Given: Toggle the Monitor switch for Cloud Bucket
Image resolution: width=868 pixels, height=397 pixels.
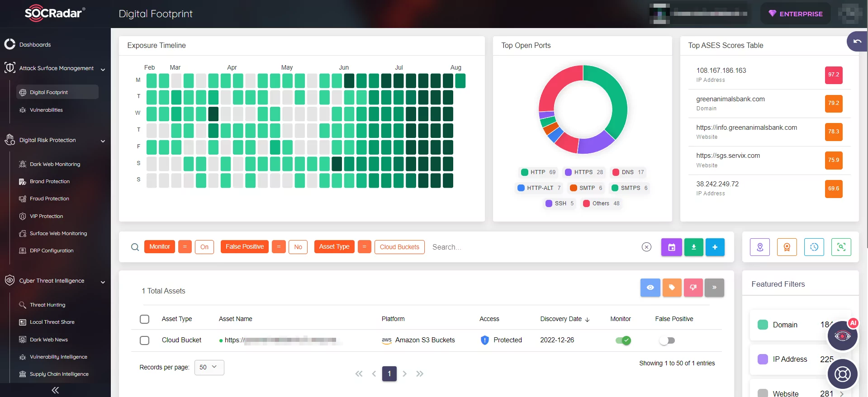Looking at the screenshot, I should pyautogui.click(x=622, y=340).
